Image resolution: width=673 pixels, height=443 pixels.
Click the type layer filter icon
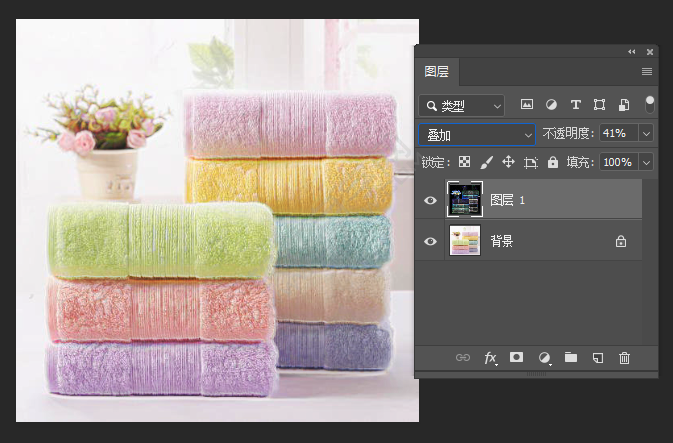coord(575,105)
